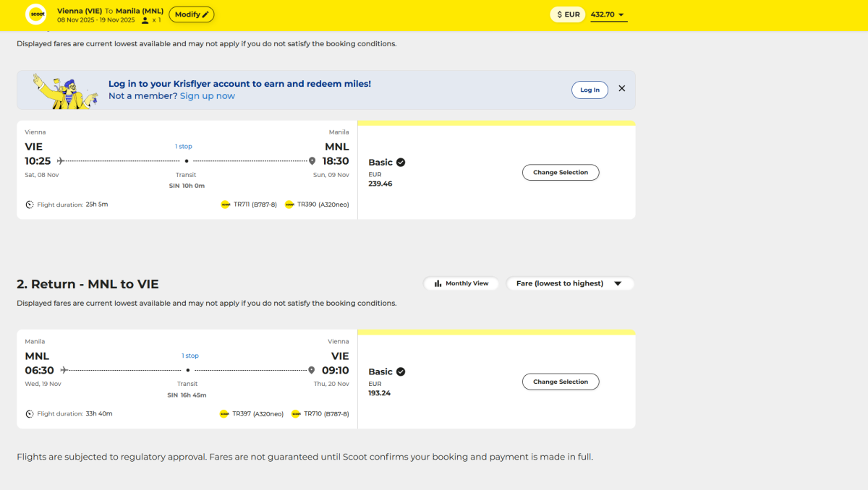Click the Sign up now link
The height and width of the screenshot is (490, 868).
click(x=208, y=96)
